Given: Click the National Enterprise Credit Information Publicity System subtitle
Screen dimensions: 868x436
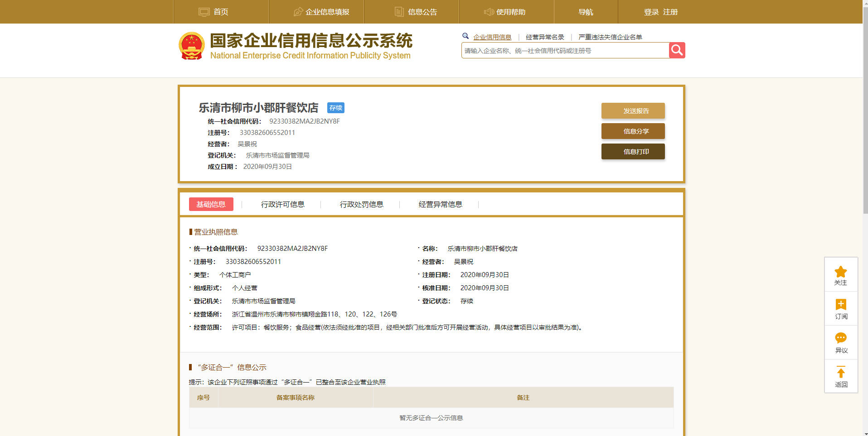Looking at the screenshot, I should 310,55.
